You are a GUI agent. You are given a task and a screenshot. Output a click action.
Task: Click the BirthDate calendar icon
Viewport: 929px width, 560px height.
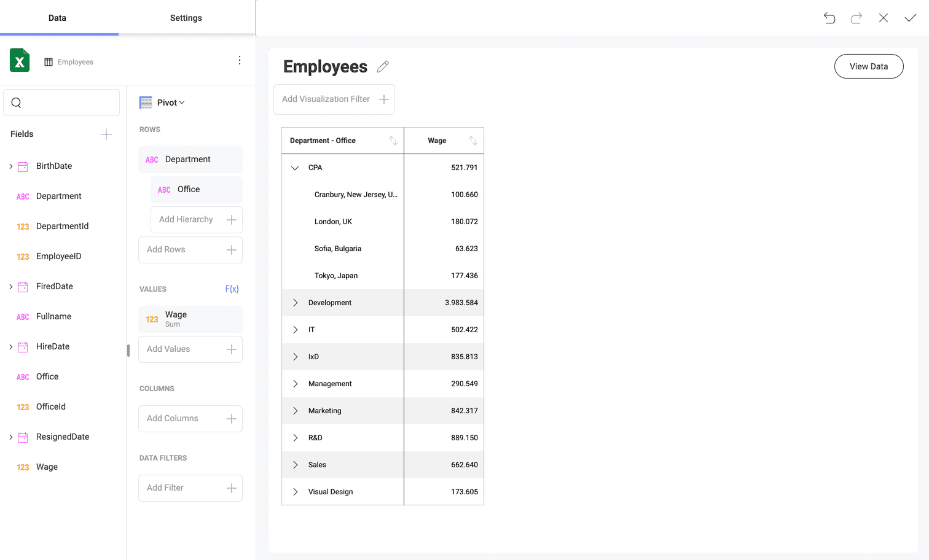pyautogui.click(x=23, y=166)
